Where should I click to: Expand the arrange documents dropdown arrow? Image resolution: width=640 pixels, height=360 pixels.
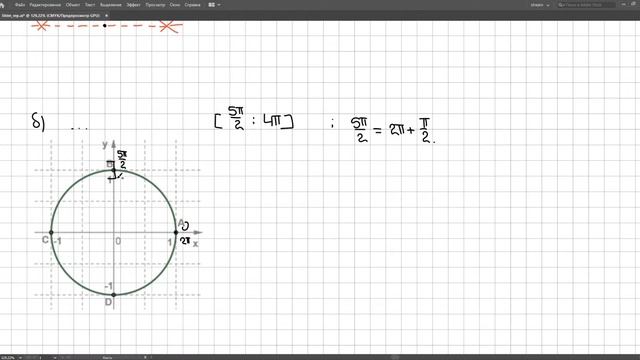(219, 5)
